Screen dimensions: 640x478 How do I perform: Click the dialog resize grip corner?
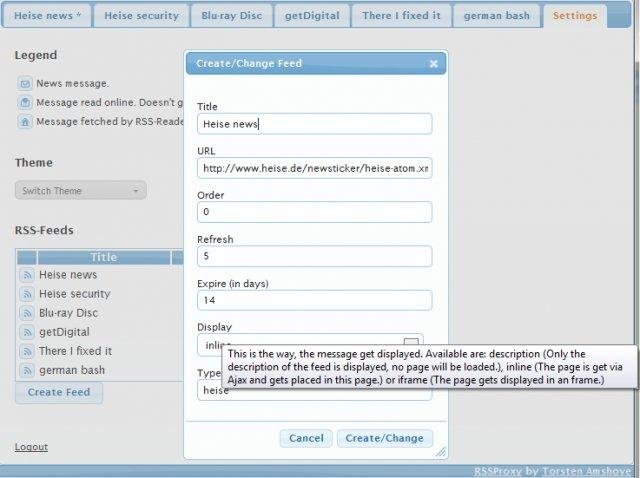click(x=441, y=452)
